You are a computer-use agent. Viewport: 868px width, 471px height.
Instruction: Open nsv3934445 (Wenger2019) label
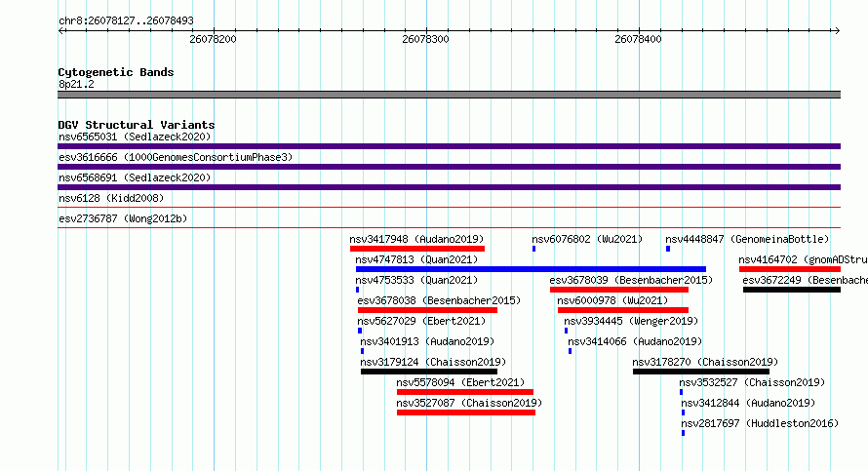point(631,321)
